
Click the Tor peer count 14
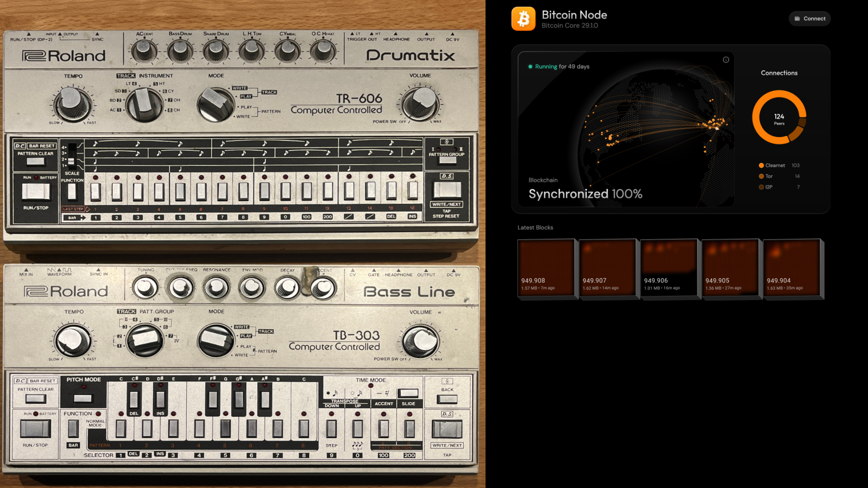pos(797,176)
